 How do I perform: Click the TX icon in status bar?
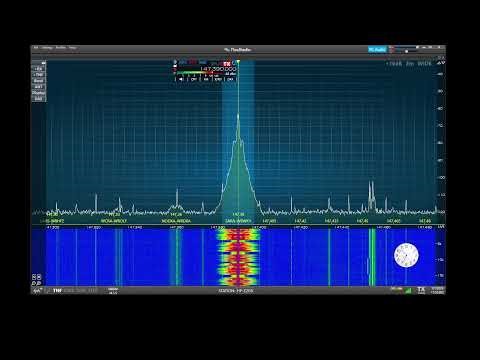421,290
